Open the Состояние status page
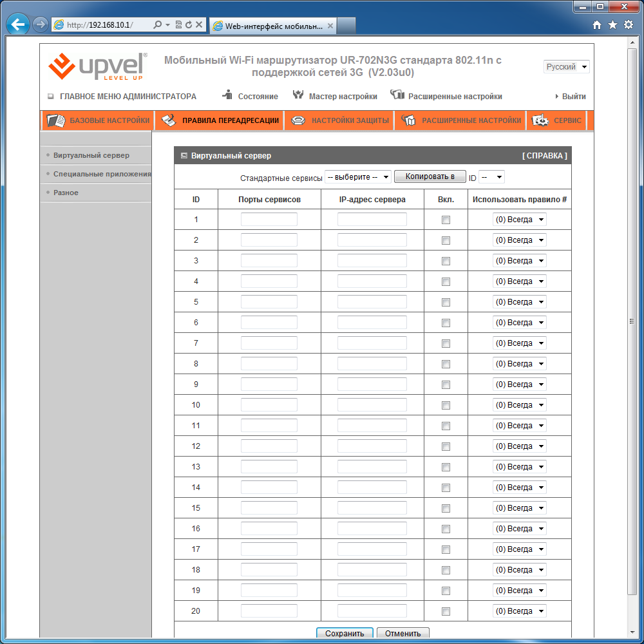This screenshot has width=644, height=644. [x=258, y=97]
